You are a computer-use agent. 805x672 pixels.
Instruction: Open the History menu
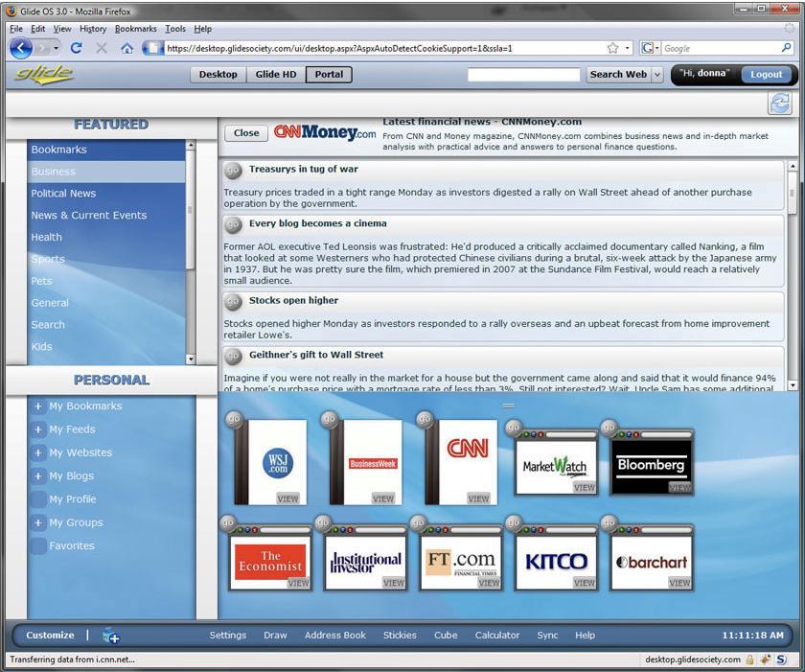(93, 29)
